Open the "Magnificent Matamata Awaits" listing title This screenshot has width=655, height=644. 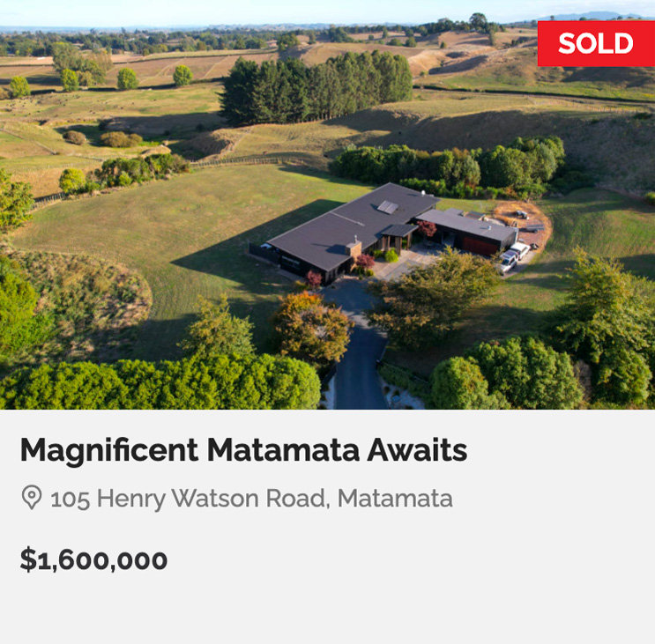243,451
